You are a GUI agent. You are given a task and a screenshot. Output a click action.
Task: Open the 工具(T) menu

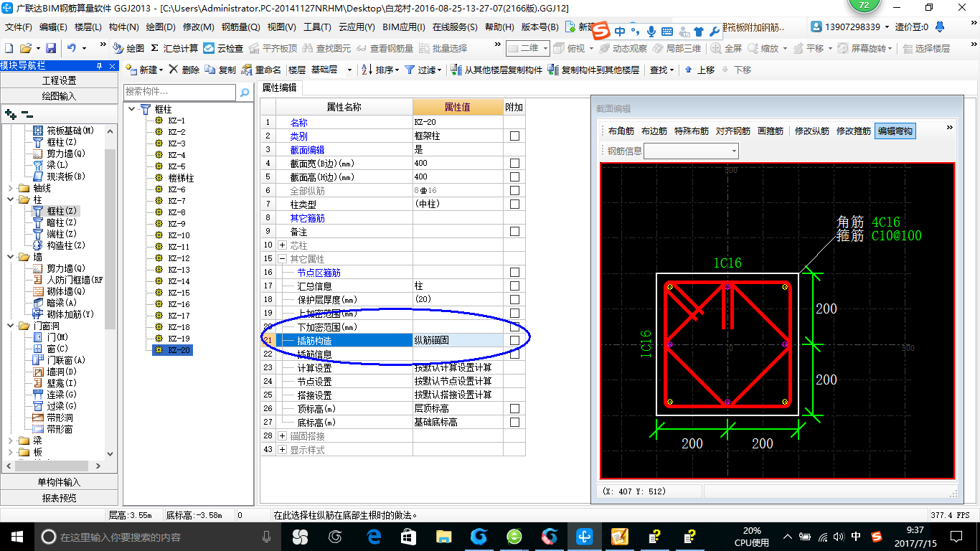click(x=317, y=27)
